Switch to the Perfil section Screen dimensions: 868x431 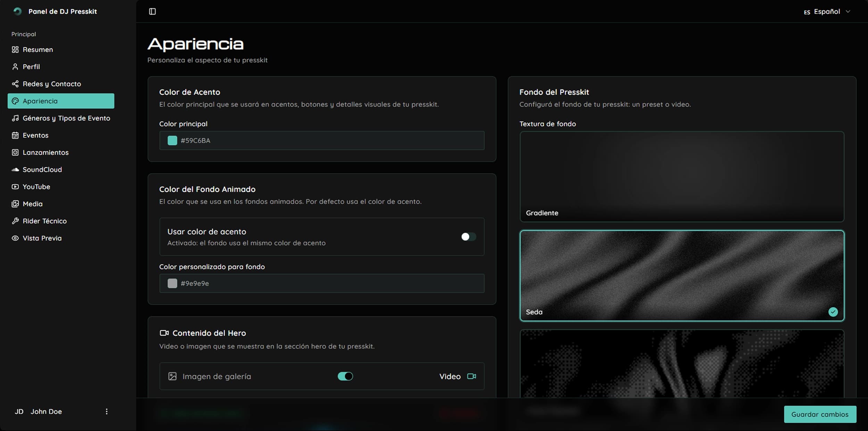[x=31, y=66]
